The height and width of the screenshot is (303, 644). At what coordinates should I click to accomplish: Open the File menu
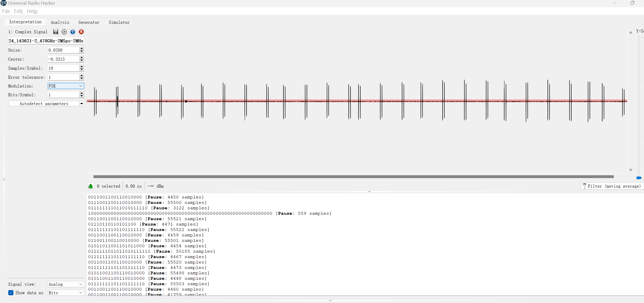pyautogui.click(x=6, y=11)
